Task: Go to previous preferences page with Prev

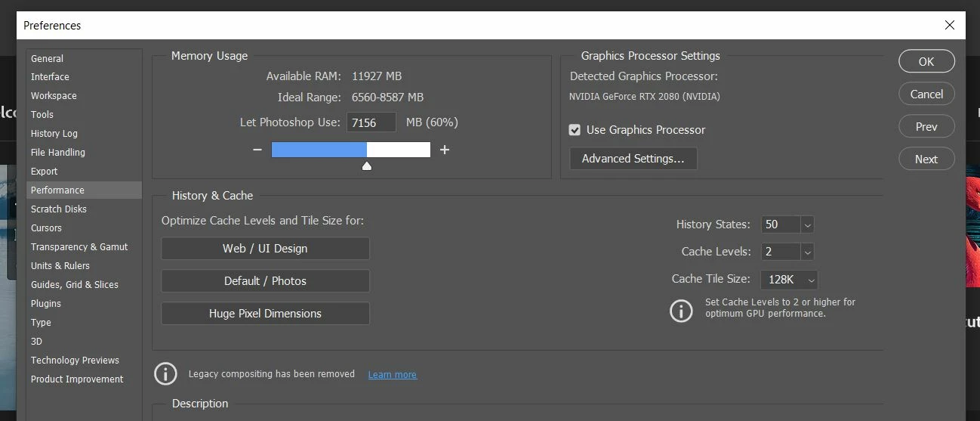Action: [926, 127]
